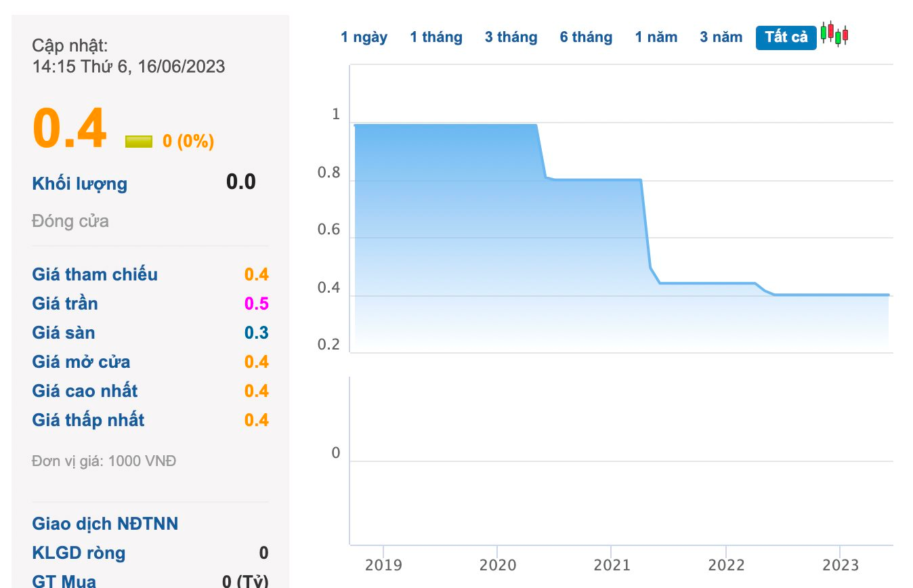Switch to "6 tháng" chart range

586,37
